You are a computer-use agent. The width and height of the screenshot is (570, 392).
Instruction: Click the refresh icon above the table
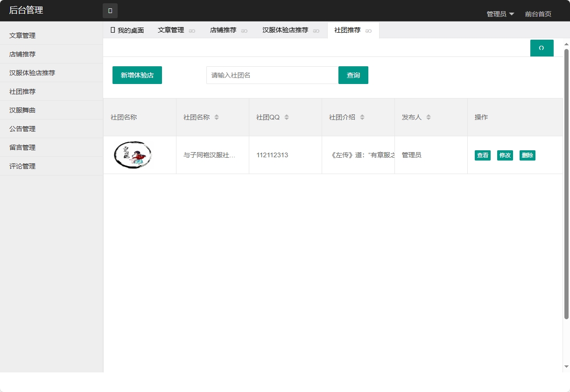[542, 48]
